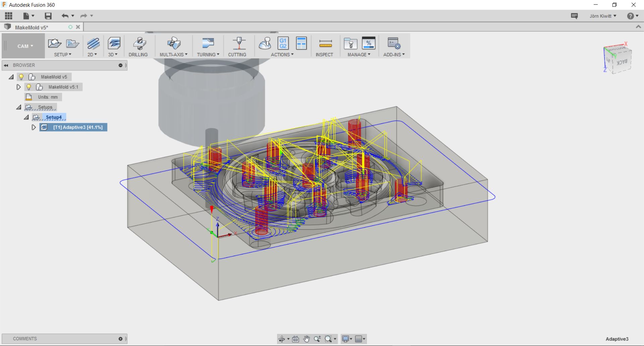644x346 pixels.
Task: Open the Setup Sheet icon
Action: coord(301,43)
